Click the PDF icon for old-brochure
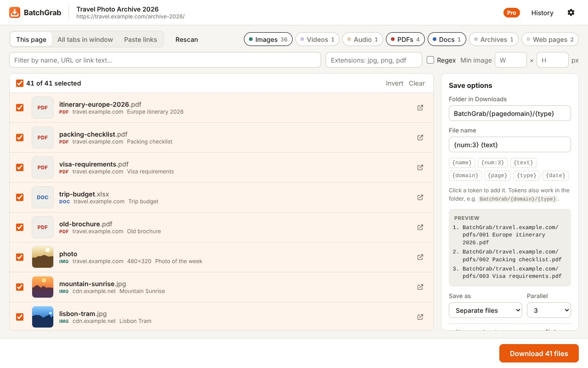588x368 pixels. (43, 227)
